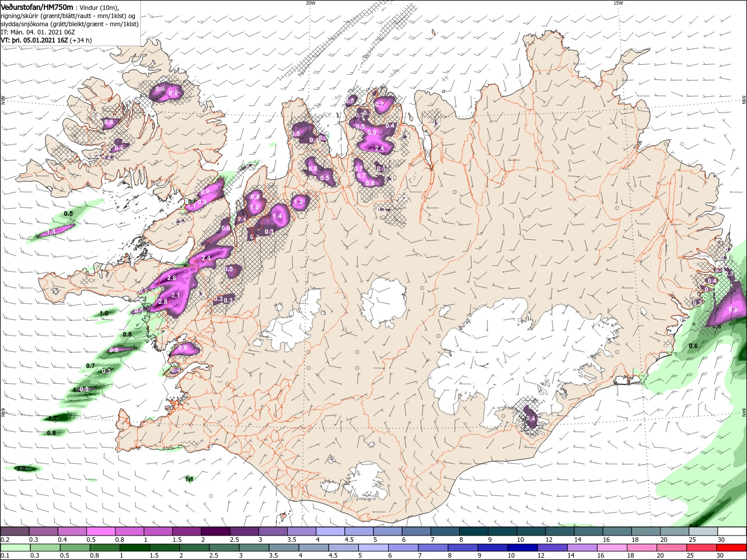Viewport: 747px width, 560px height.
Task: Click the 'rigning/skúrir' legend description text
Action: [20, 15]
